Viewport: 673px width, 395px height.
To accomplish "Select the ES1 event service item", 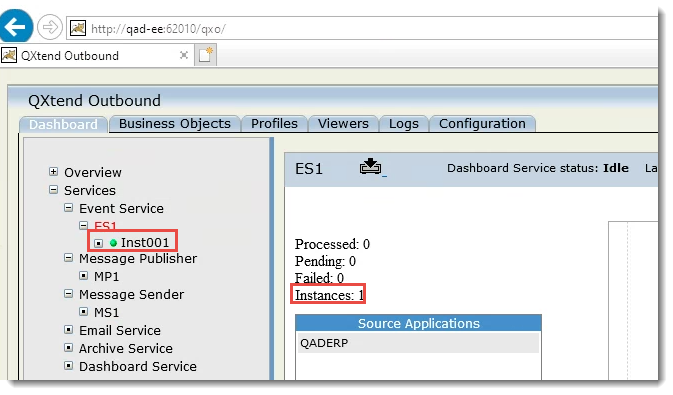I will (105, 225).
